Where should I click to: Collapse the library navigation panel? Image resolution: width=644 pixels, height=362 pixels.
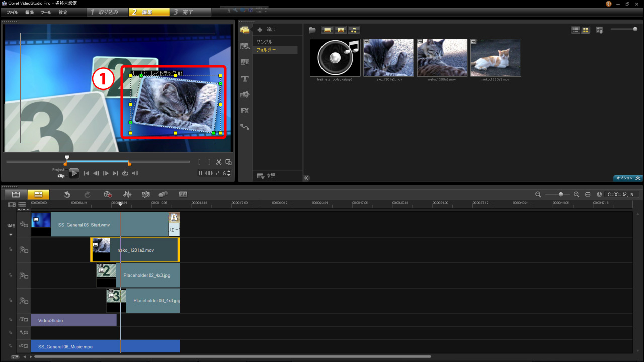(306, 178)
